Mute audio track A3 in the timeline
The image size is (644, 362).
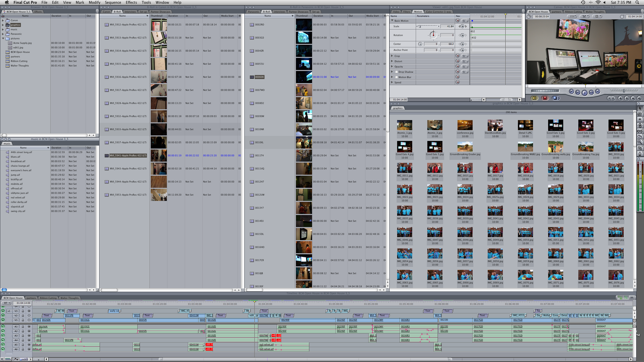point(3,336)
